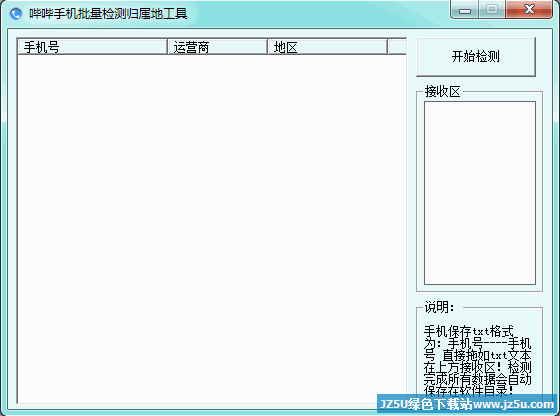Click the instruction text starting 手机保存txt格式
The width and height of the screenshot is (560, 416).
pyautogui.click(x=478, y=361)
